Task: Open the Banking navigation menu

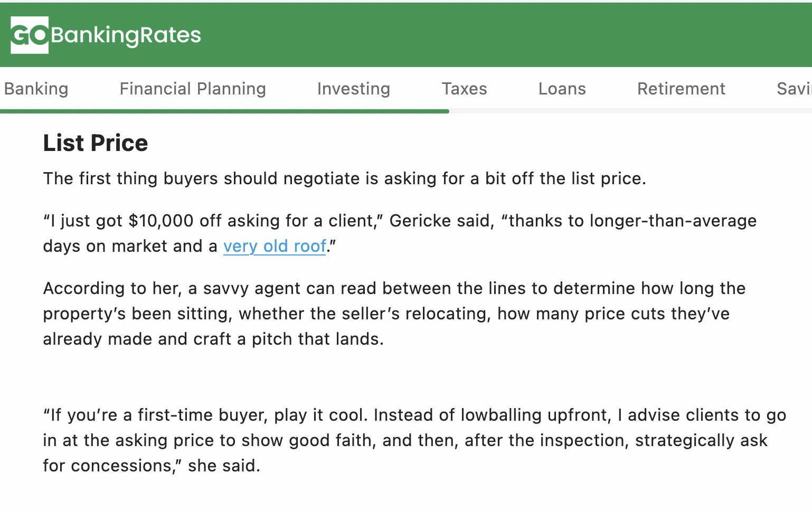Action: [x=36, y=89]
